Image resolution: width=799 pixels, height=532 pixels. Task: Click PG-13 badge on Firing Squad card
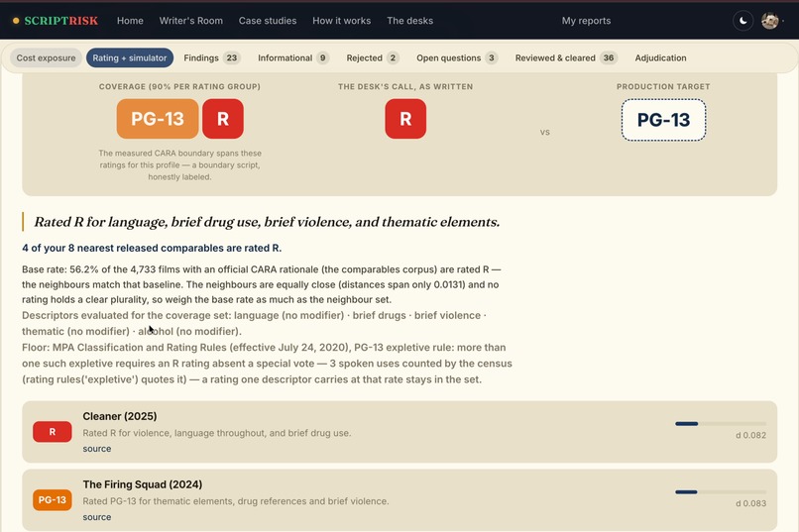point(52,500)
